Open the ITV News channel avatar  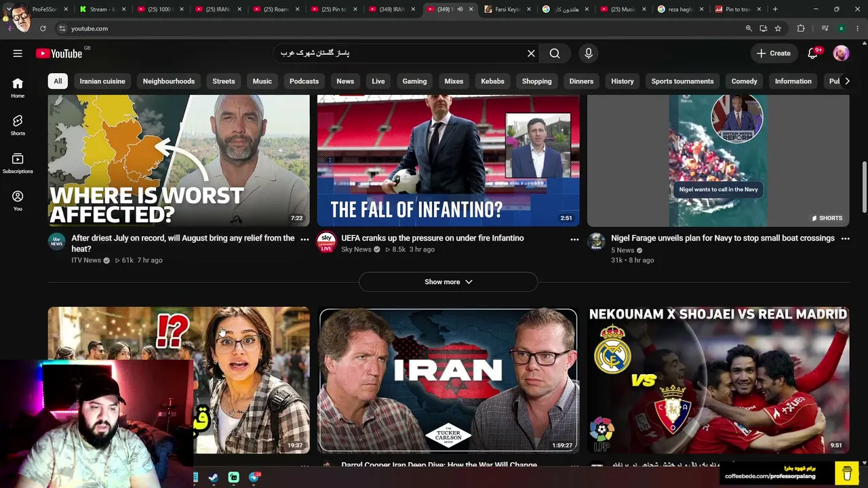pyautogui.click(x=57, y=242)
